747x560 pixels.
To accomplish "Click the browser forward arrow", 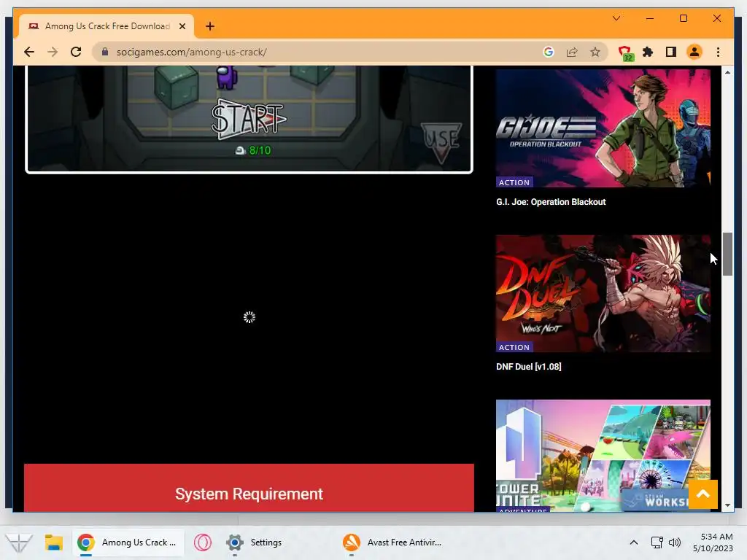I will [53, 52].
